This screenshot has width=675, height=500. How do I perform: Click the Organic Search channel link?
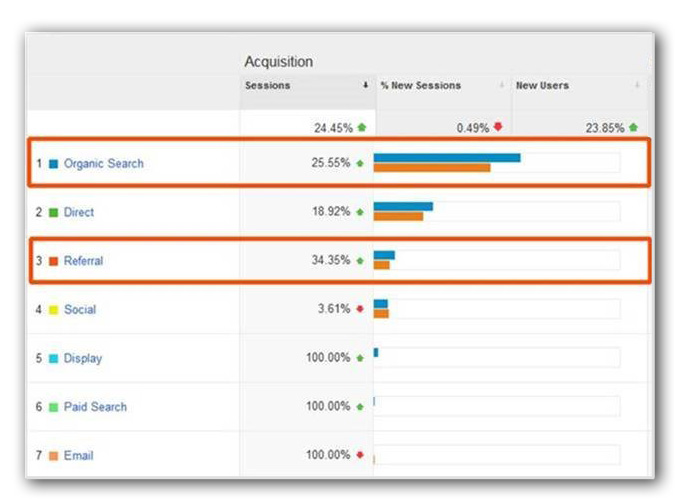pyautogui.click(x=103, y=163)
